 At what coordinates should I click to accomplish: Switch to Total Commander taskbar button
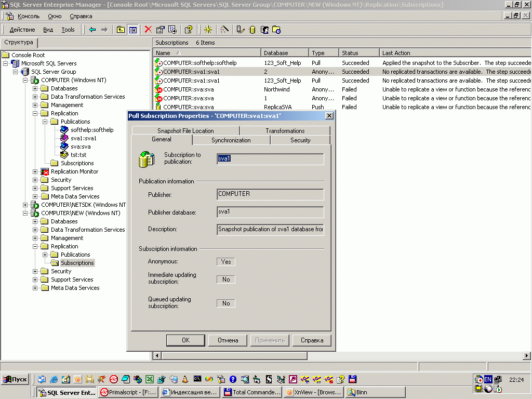pyautogui.click(x=252, y=392)
